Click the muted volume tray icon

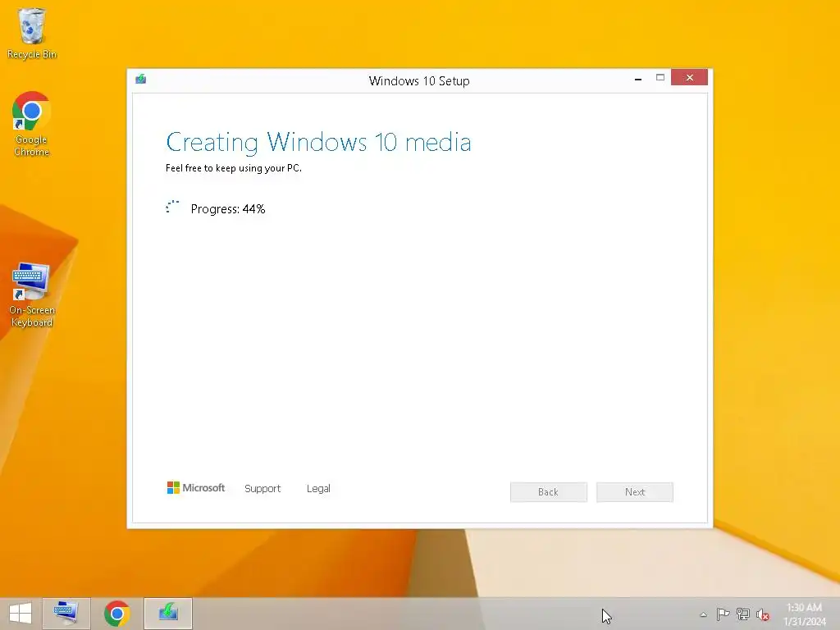click(x=763, y=614)
